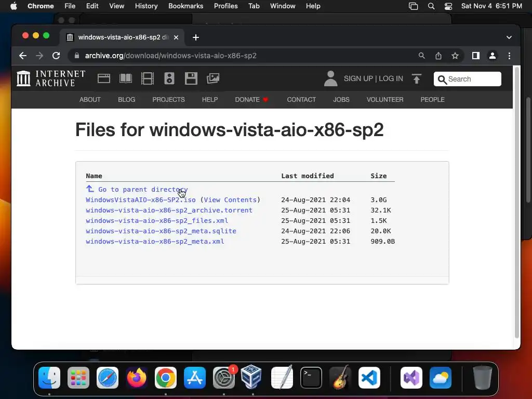Open Terminal in the Dock
The width and height of the screenshot is (532, 399).
point(311,378)
